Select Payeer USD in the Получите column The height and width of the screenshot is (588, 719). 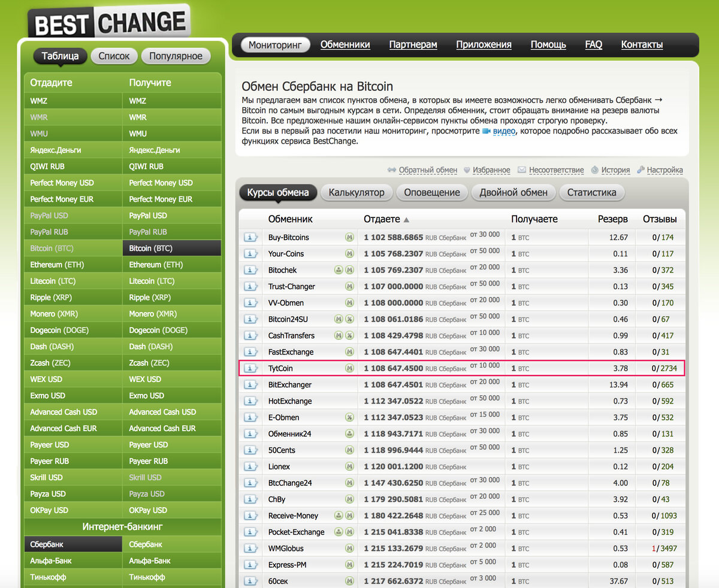(172, 445)
